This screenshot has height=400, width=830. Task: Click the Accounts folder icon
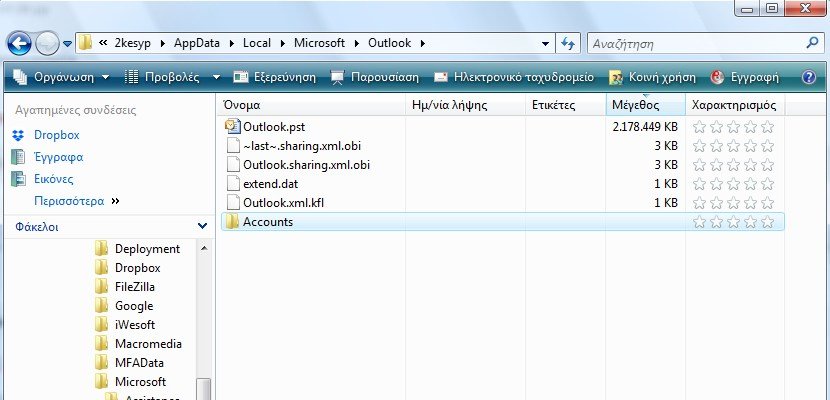point(232,222)
